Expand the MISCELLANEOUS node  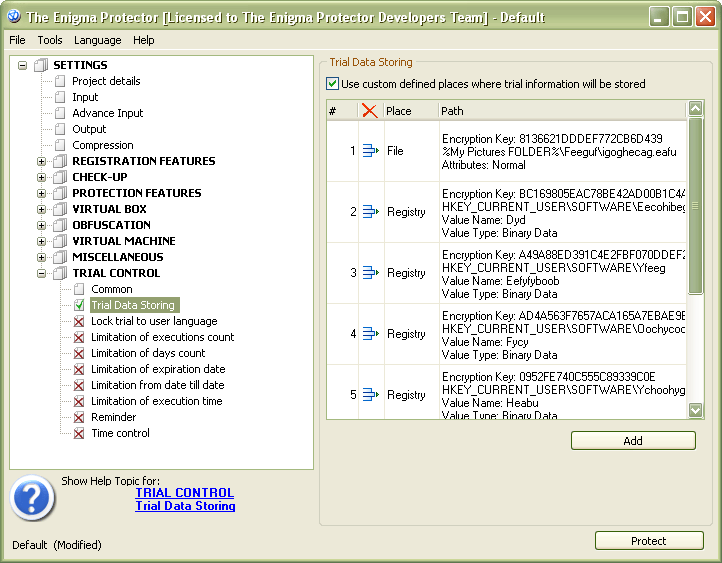(x=41, y=257)
